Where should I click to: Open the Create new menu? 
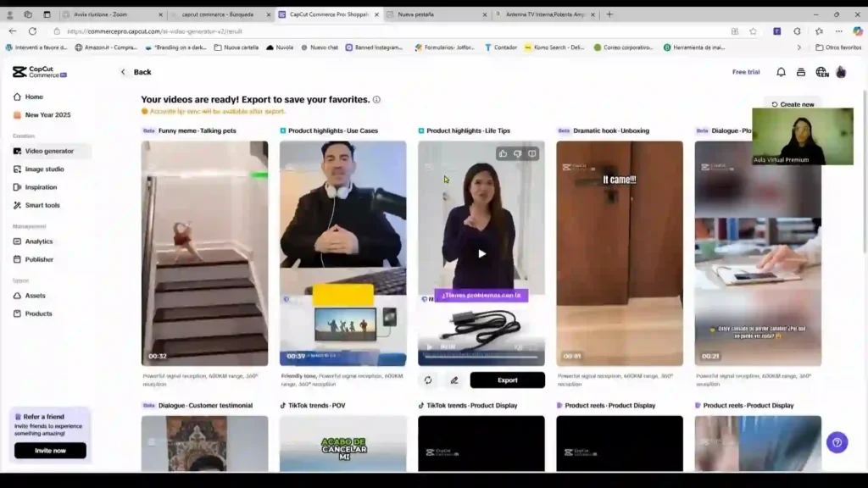click(x=793, y=103)
